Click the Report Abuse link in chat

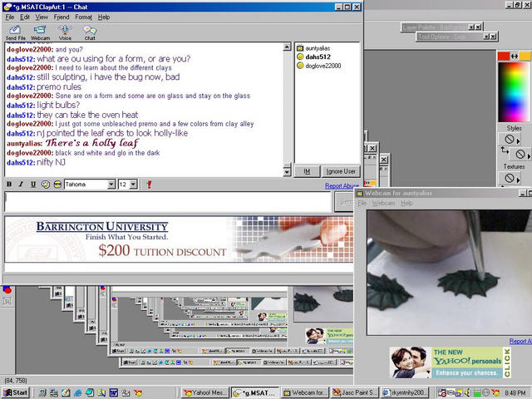coord(342,186)
